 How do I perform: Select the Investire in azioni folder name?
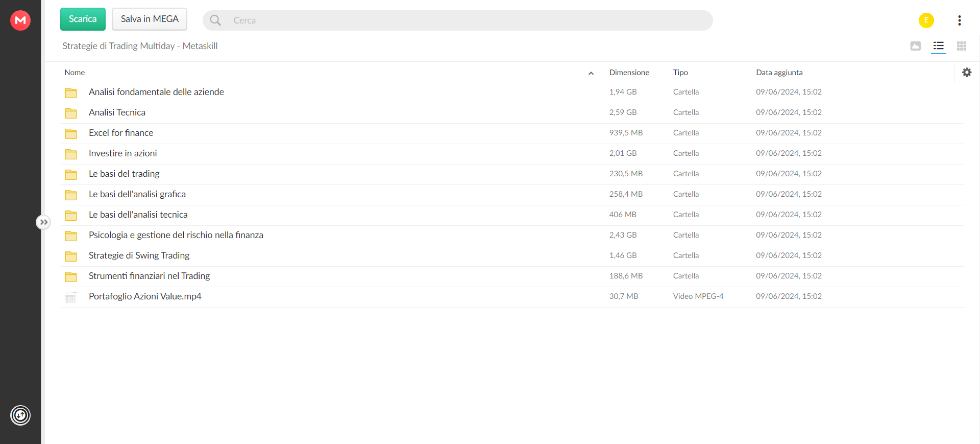pos(122,153)
